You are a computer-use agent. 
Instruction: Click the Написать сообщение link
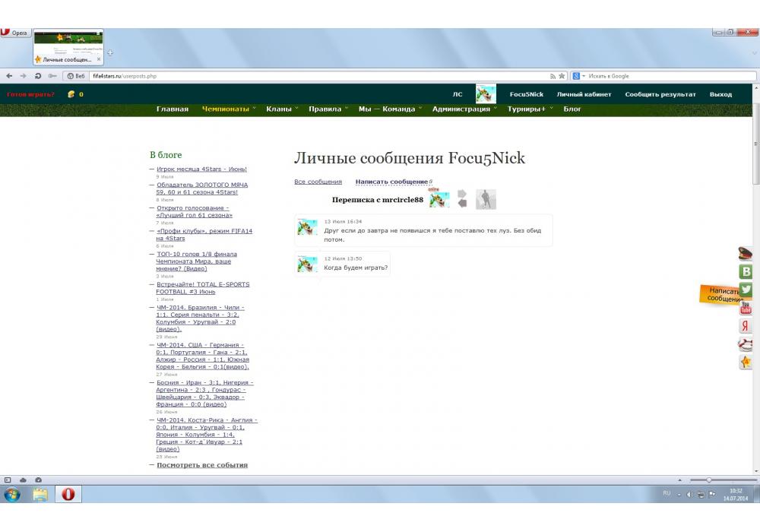click(x=391, y=182)
